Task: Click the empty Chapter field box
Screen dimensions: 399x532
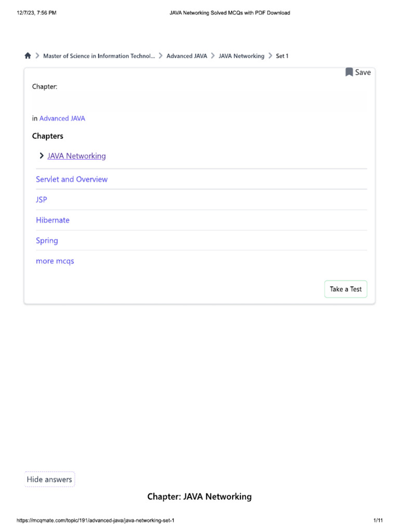Action: pos(199,102)
